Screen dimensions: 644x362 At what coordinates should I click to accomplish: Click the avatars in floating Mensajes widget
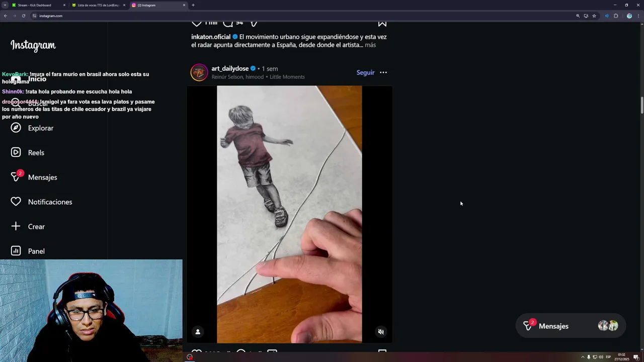point(608,326)
